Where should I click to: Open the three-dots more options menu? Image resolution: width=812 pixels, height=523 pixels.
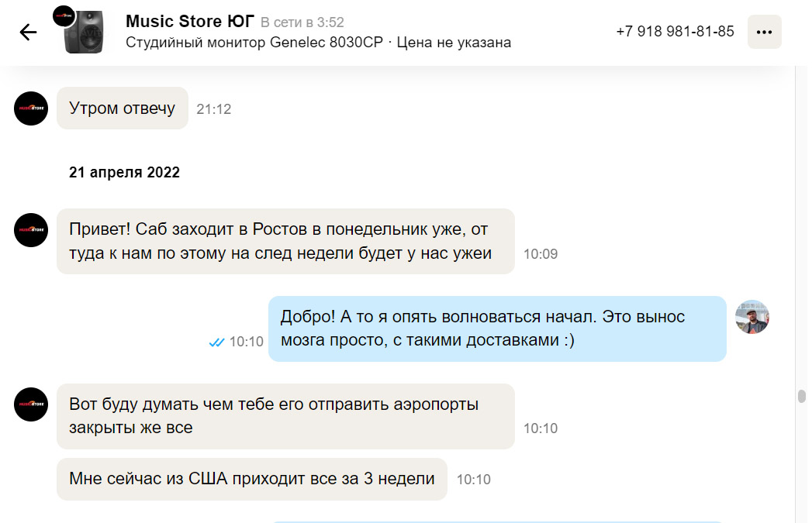764,32
